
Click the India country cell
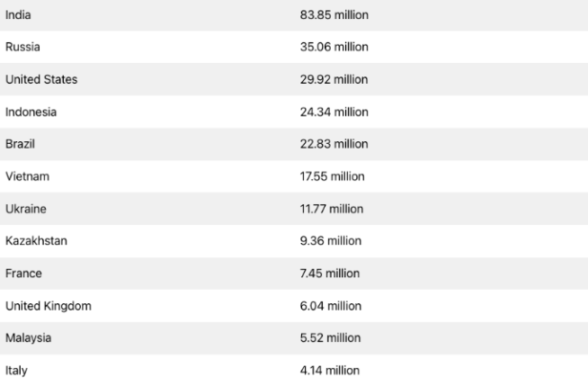[x=18, y=14]
